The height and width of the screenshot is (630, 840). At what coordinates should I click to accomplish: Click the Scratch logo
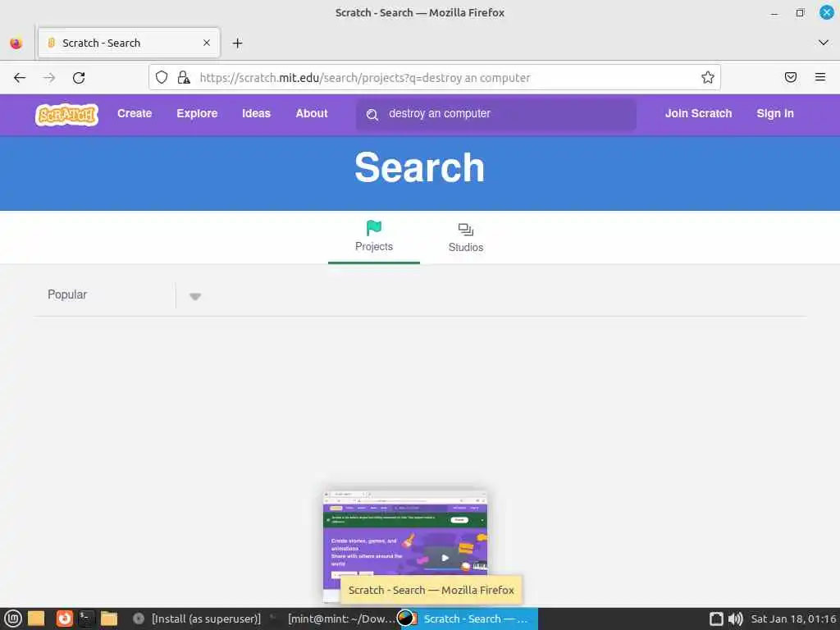pos(67,114)
